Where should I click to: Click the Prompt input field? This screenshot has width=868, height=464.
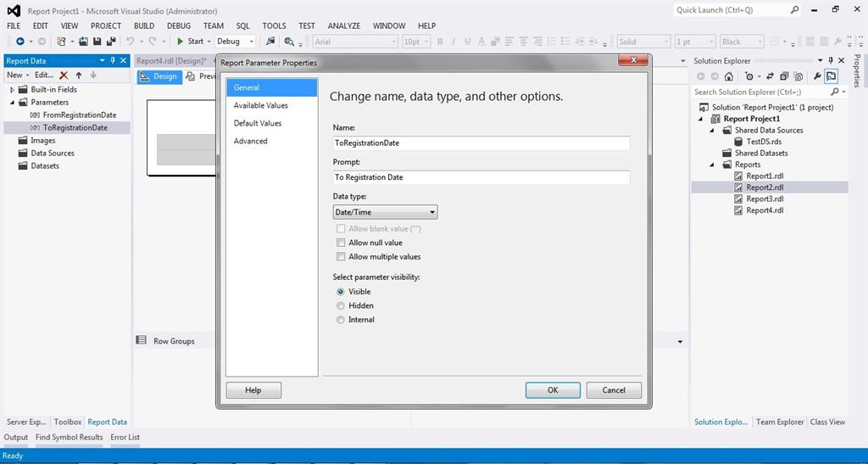[481, 177]
